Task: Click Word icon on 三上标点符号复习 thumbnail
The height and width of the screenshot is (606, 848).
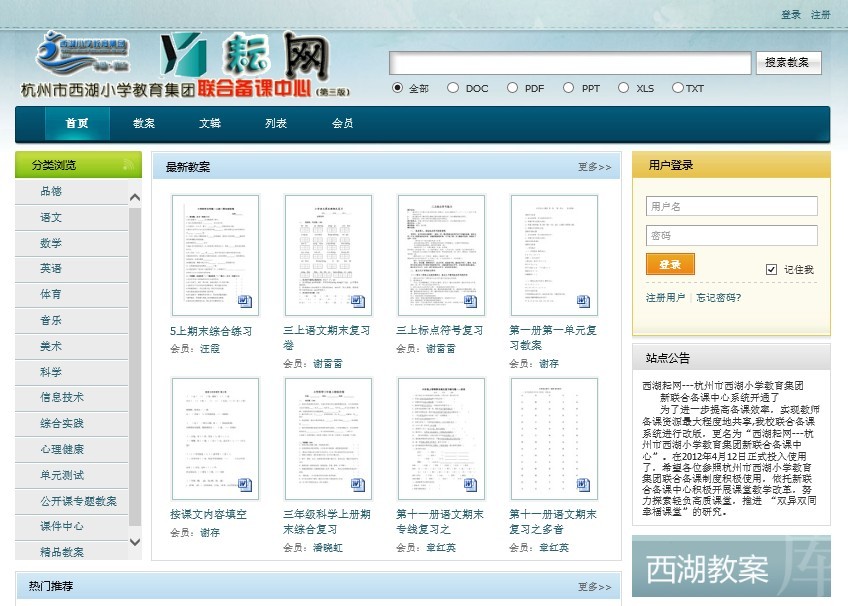Action: coord(471,301)
